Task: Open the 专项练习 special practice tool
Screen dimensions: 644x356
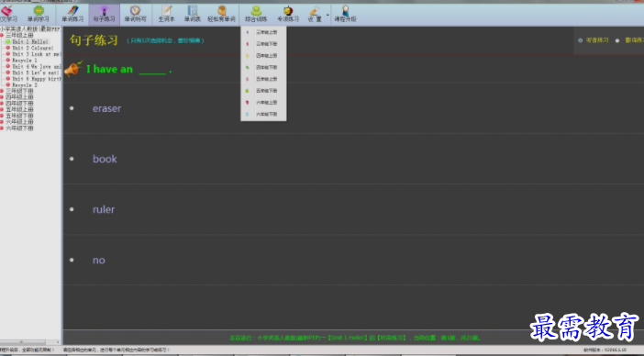Action: tap(288, 15)
